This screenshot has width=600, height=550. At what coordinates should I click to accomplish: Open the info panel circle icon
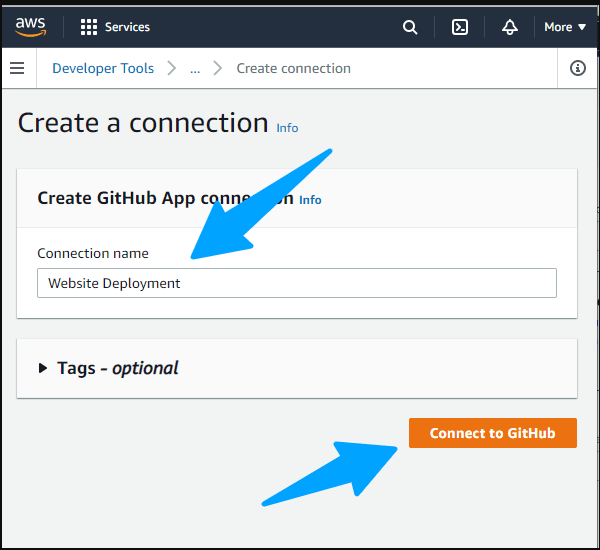(x=577, y=68)
